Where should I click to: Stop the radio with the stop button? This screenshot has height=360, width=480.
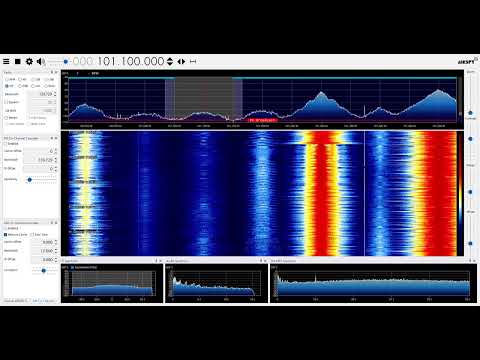[x=18, y=61]
